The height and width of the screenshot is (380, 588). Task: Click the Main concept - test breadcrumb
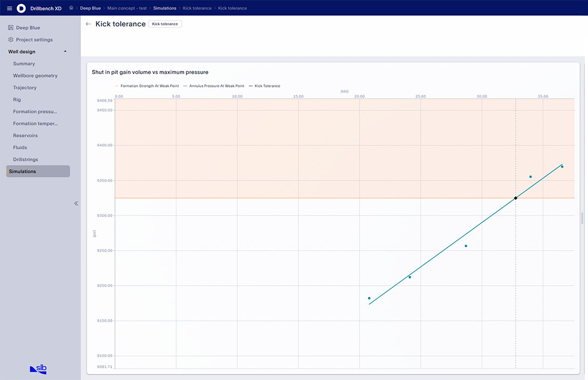(x=126, y=8)
